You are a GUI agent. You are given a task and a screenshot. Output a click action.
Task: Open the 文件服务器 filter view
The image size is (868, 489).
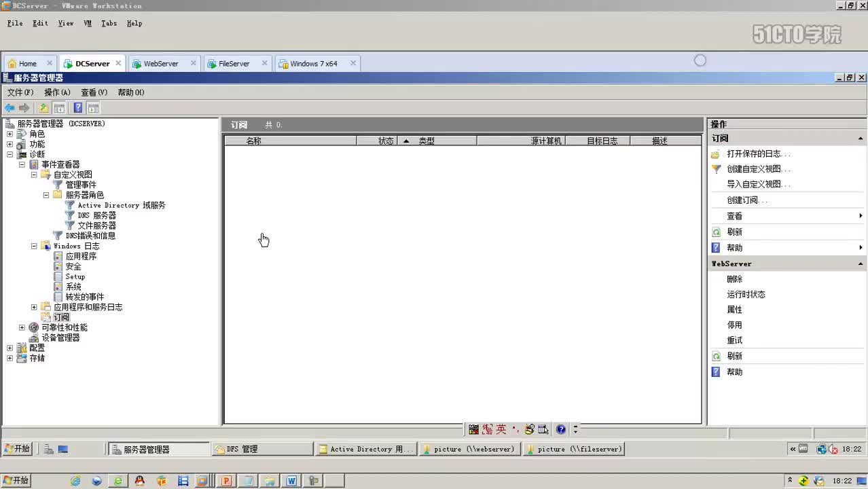(96, 225)
